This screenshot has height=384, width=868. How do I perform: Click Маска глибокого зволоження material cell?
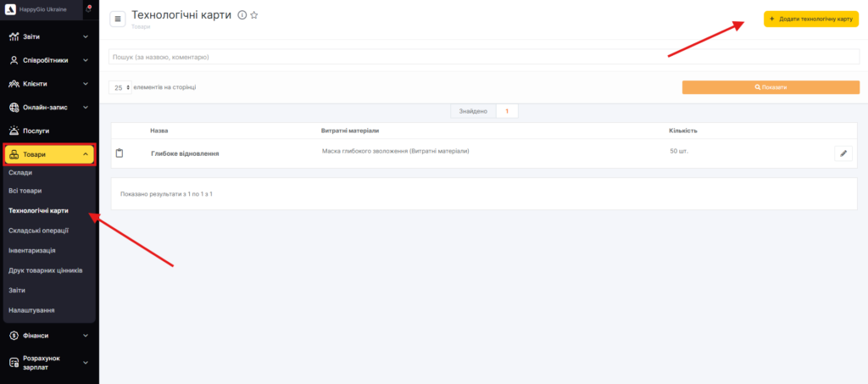point(395,151)
